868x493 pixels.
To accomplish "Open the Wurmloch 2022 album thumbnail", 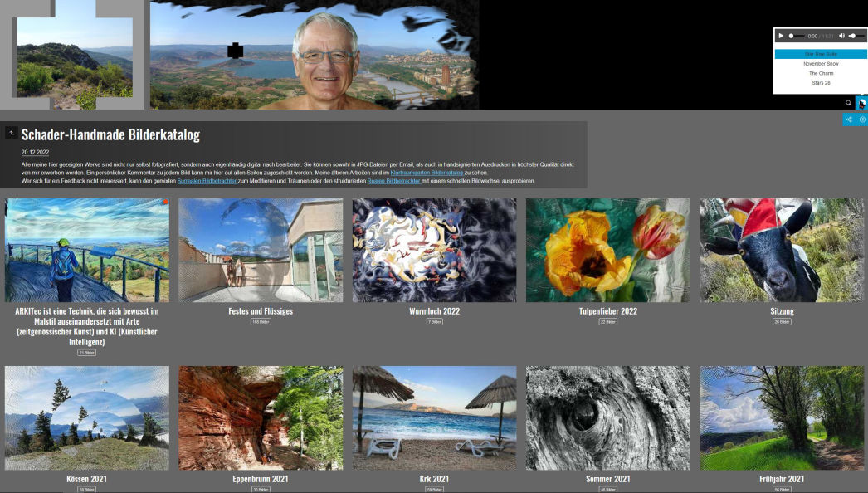I will [x=434, y=251].
